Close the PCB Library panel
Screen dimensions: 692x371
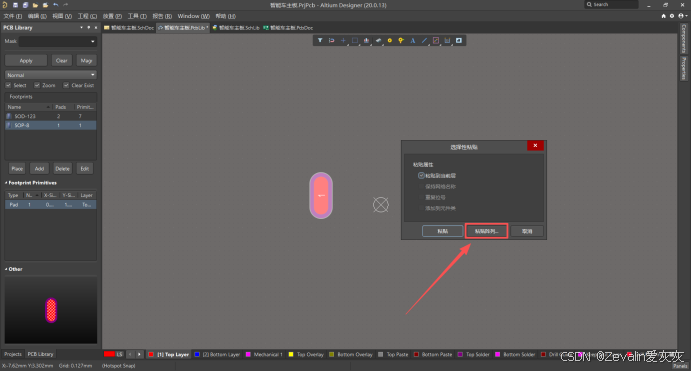coord(96,27)
